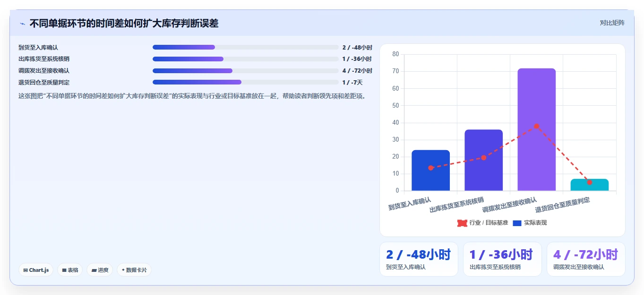Click the progress bar for 退货回仓至质量判定
This screenshot has width=644, height=295.
246,82
